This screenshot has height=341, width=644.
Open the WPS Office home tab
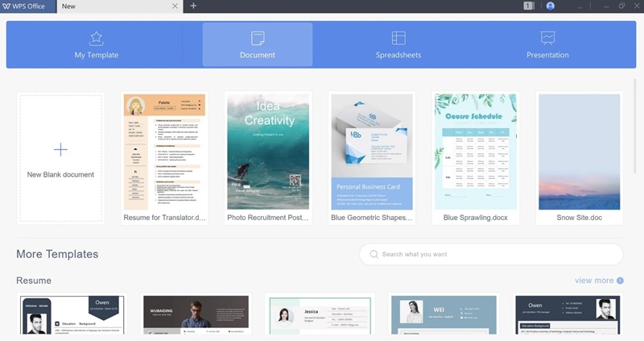click(27, 6)
